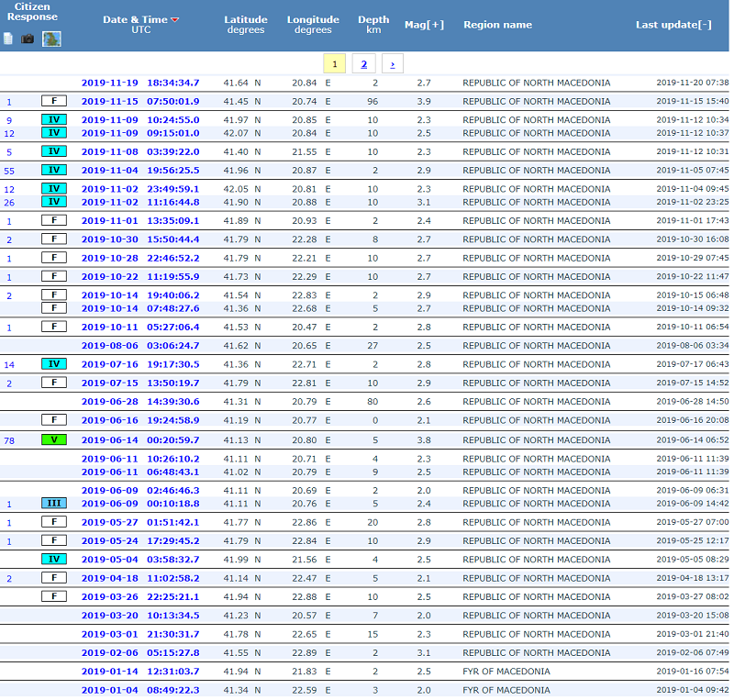Click the map icon under Citizen Response

pos(51,39)
